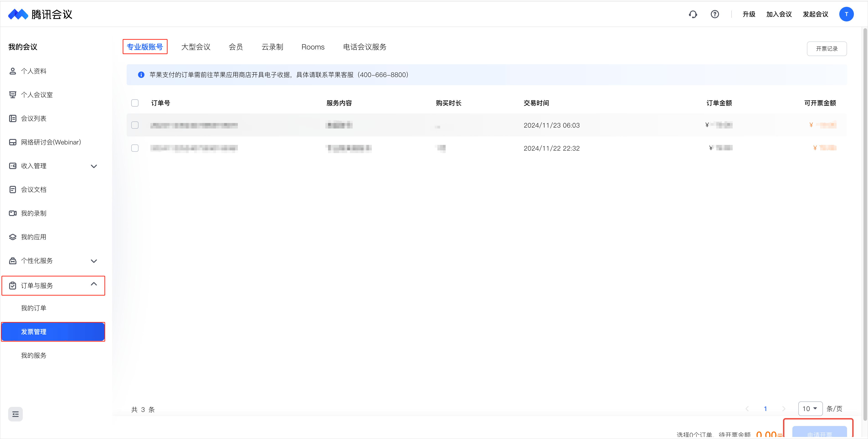This screenshot has width=868, height=439.
Task: Expand the 个性化服务 chevron
Action: coord(94,261)
